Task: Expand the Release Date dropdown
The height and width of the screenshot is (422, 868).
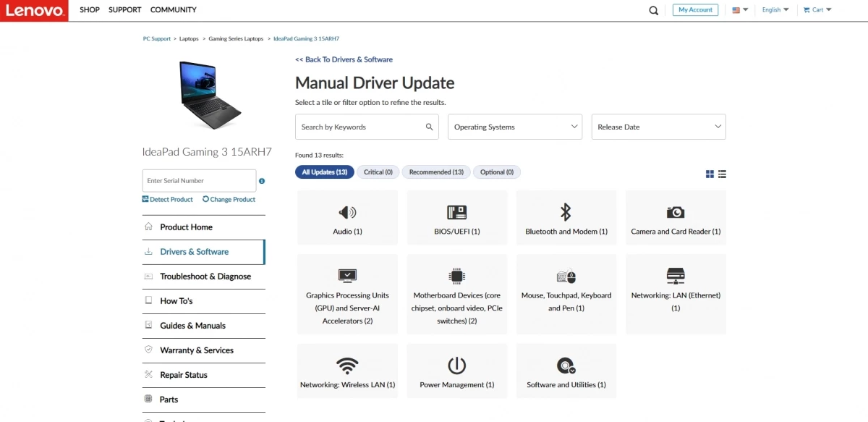Action: click(x=658, y=127)
